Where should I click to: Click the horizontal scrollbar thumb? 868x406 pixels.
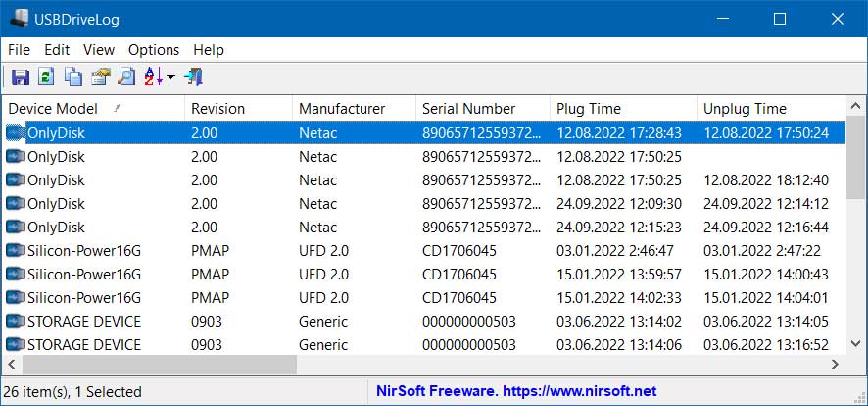pyautogui.click(x=157, y=365)
